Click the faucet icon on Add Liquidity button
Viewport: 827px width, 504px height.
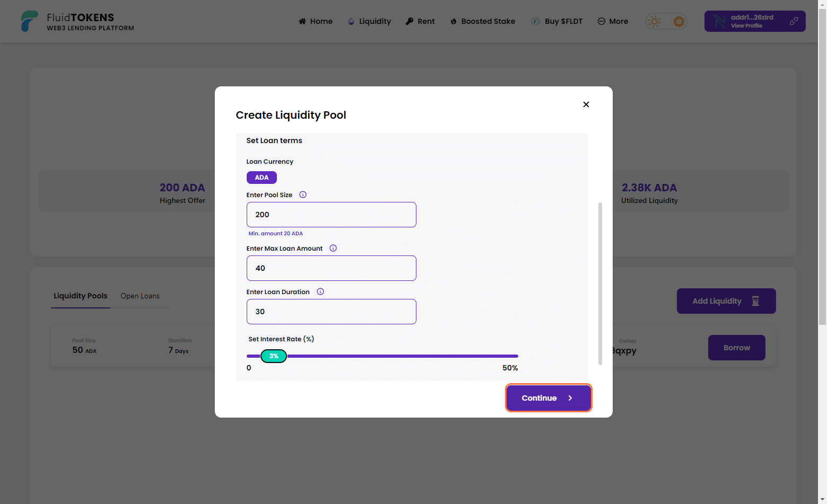(x=755, y=300)
